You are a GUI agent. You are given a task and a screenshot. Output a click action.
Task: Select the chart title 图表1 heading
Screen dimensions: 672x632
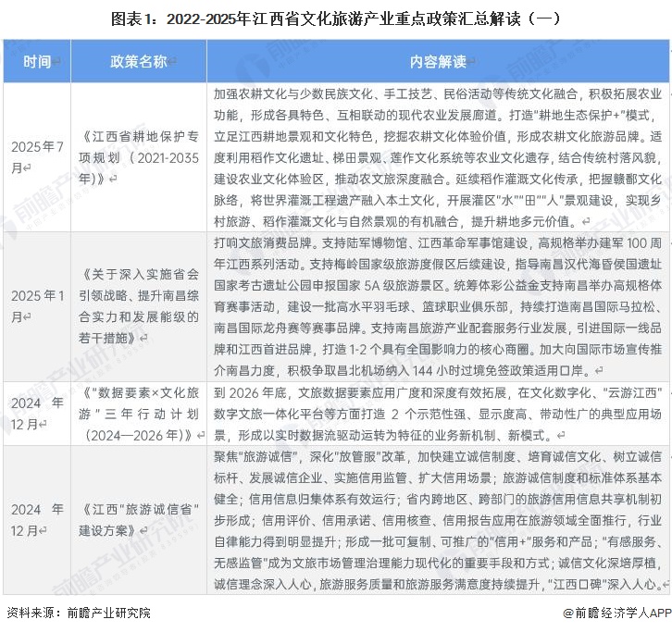[335, 18]
